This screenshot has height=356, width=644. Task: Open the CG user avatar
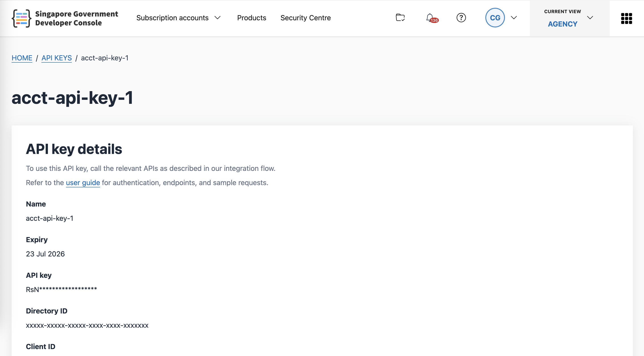click(495, 18)
